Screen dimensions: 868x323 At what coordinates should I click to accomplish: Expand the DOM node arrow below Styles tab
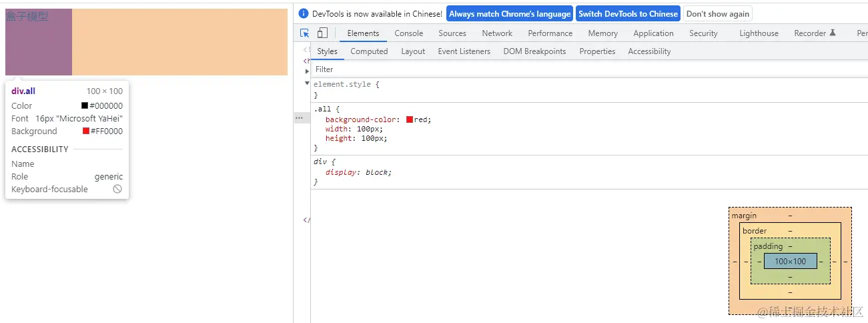[x=307, y=71]
